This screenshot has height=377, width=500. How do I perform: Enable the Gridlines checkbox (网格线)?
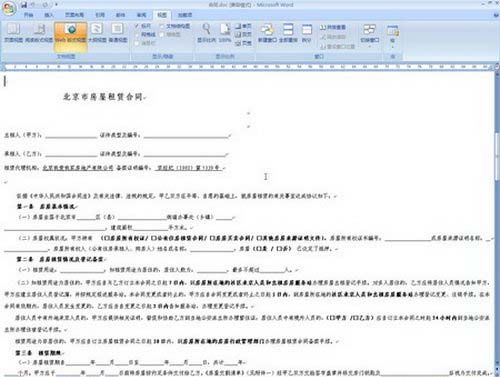(145, 35)
